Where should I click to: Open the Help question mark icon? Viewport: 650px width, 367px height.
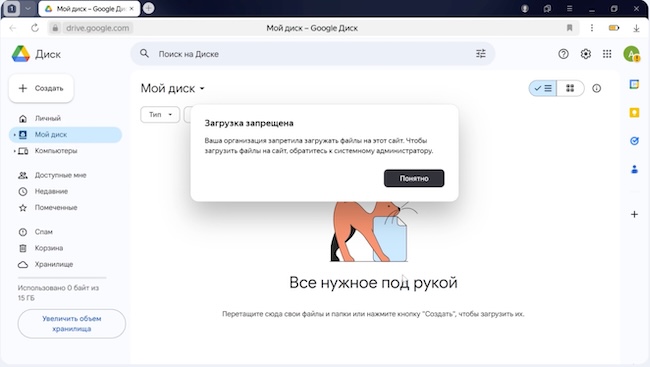click(563, 54)
